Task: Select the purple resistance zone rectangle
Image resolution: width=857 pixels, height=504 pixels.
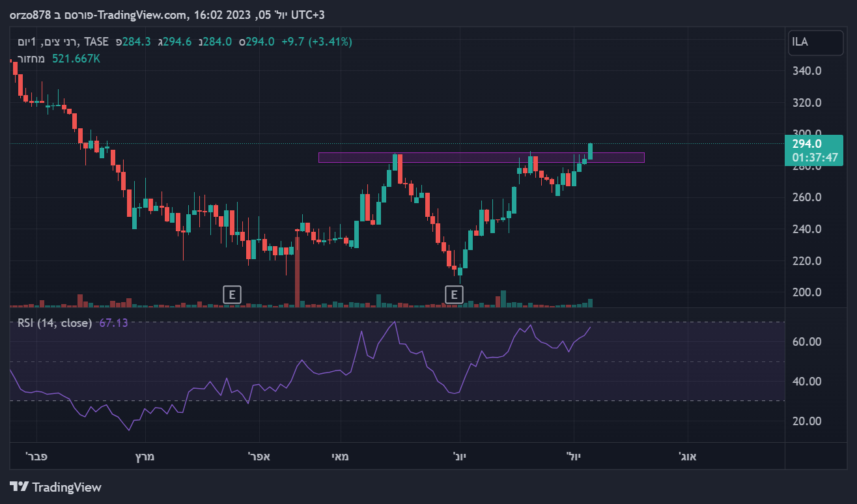Action: click(481, 158)
